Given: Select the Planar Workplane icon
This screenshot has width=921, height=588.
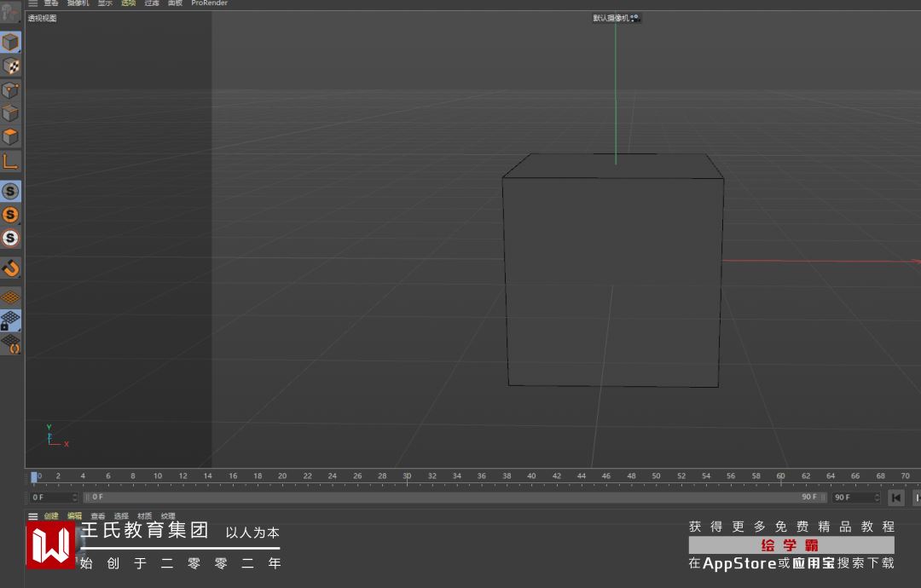Looking at the screenshot, I should coord(10,344).
